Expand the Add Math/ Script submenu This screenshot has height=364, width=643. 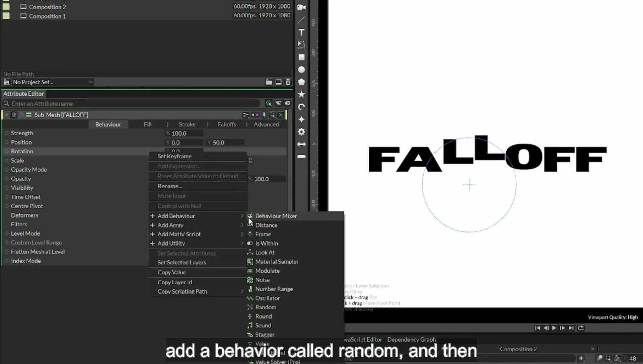tap(198, 234)
